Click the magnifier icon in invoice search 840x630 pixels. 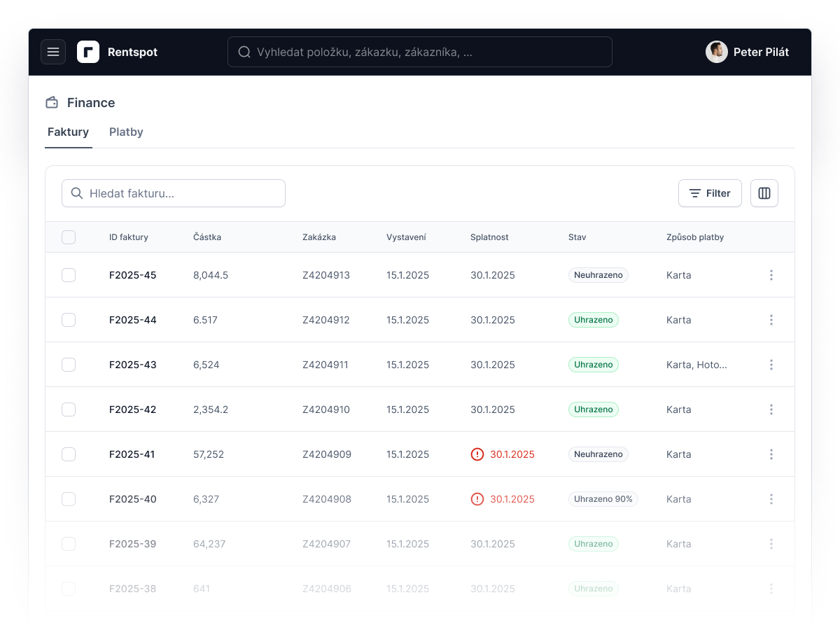(77, 193)
